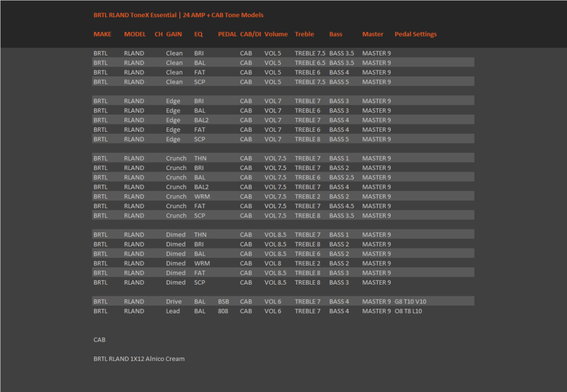Click VOL 7.5 in the Crunch SCP row
567x392 pixels.
point(275,215)
